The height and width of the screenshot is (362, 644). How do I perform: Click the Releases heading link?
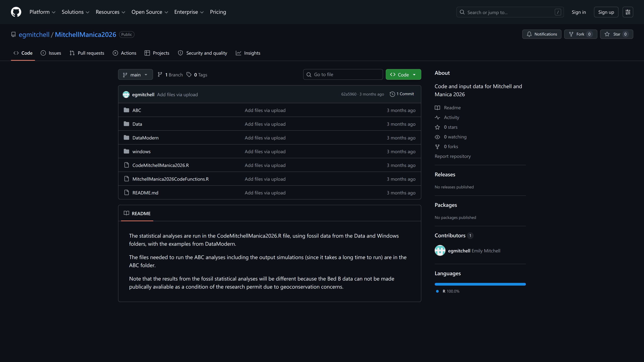point(445,174)
